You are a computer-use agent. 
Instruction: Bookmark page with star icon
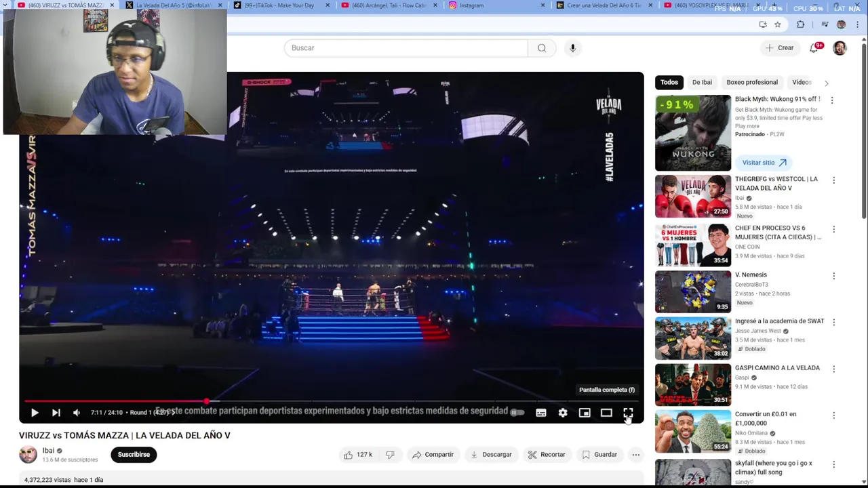tap(778, 24)
